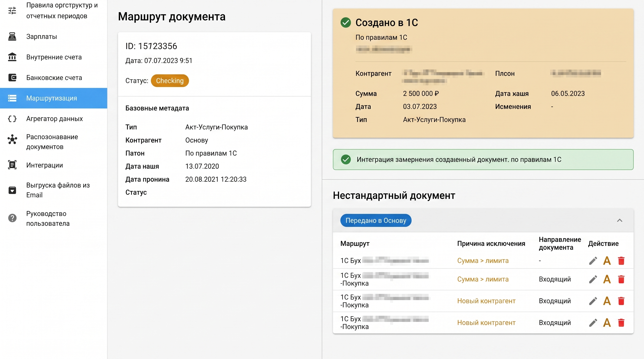The height and width of the screenshot is (359, 644).
Task: Open the Интеграции section
Action: [x=54, y=165]
